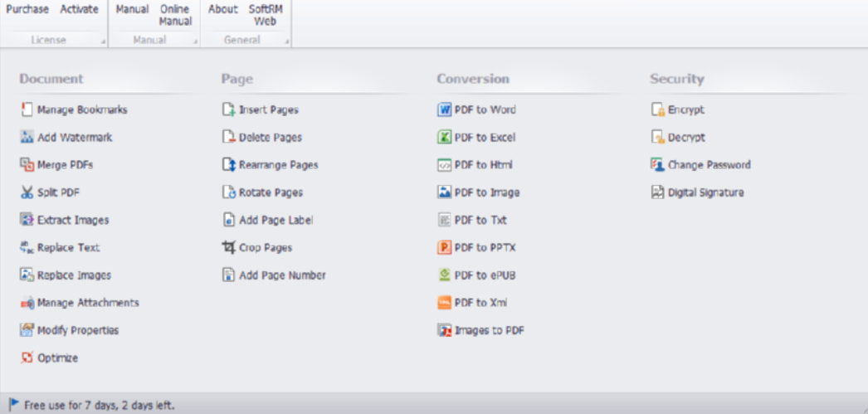The height and width of the screenshot is (414, 868).
Task: Select the Merge PDFs link
Action: click(x=65, y=165)
